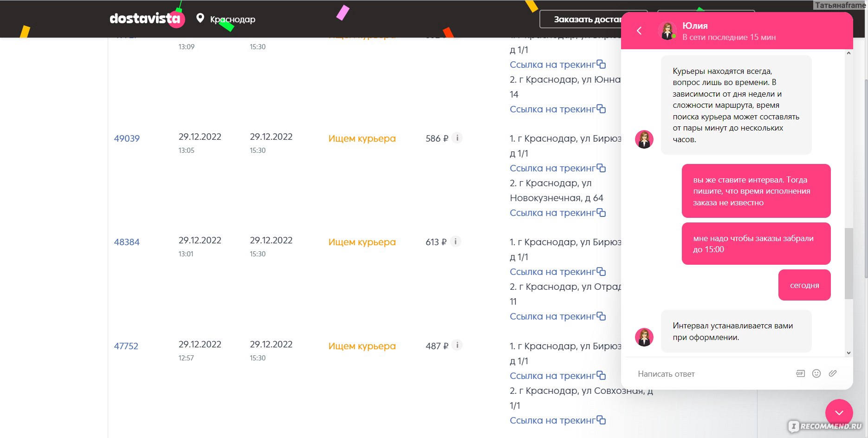868x438 pixels.
Task: Click first tracking link of order 49039
Action: point(552,168)
